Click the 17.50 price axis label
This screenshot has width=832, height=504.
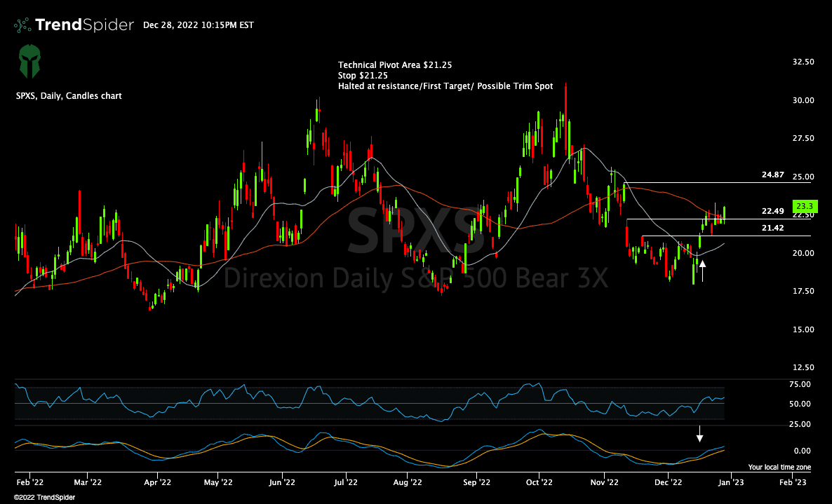[x=803, y=291]
